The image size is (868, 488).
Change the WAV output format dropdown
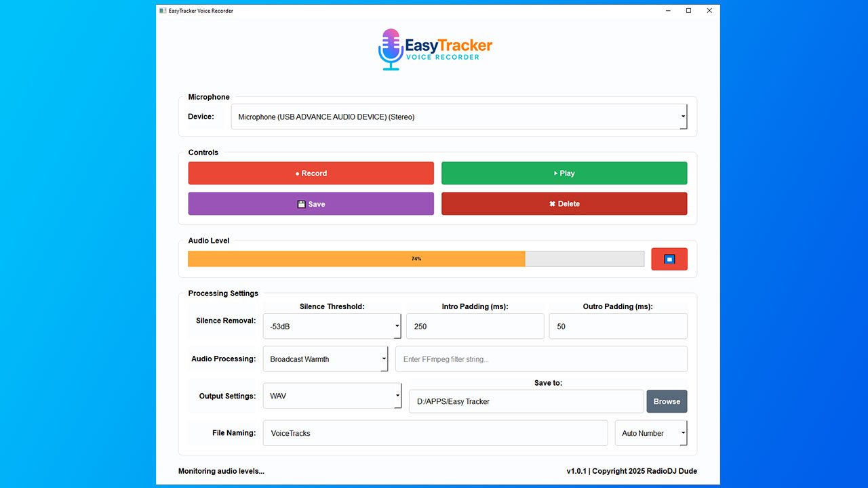tap(332, 396)
